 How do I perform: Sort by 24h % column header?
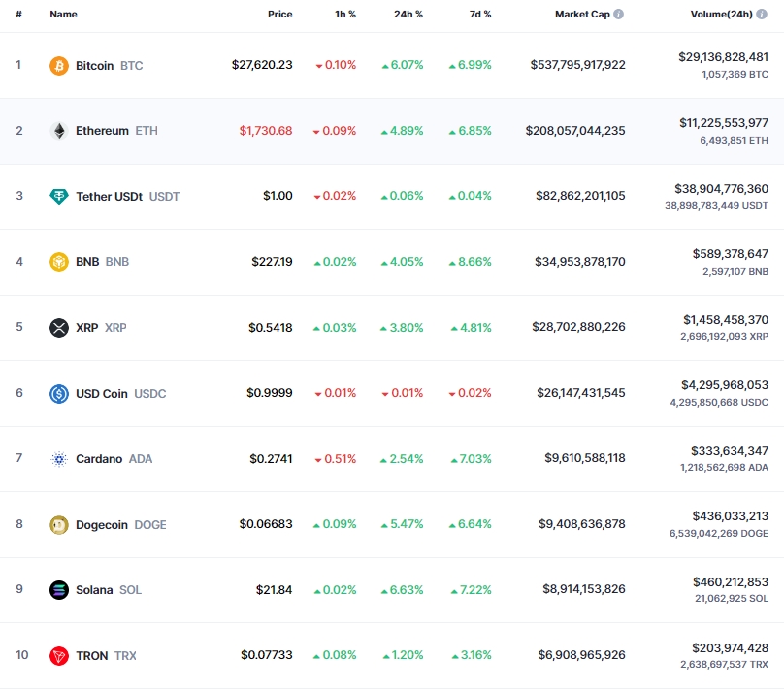408,14
